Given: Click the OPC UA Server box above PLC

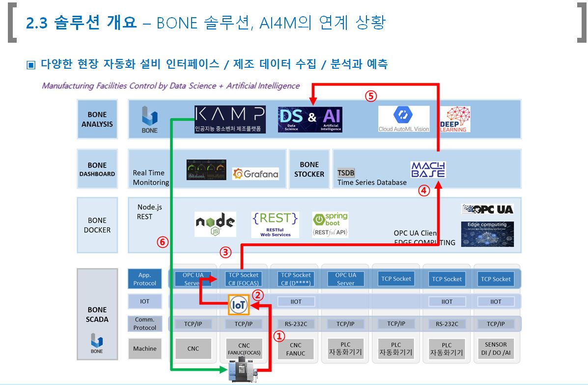Looking at the screenshot, I should [346, 279].
